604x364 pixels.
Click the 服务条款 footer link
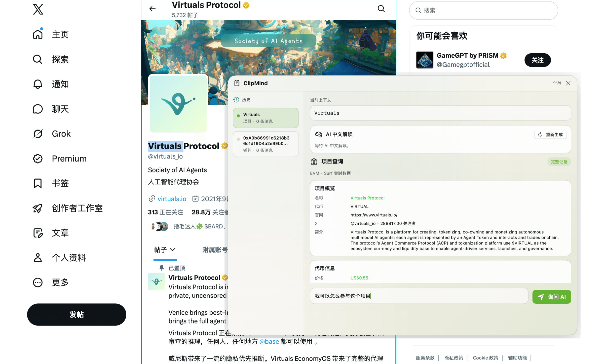425,358
